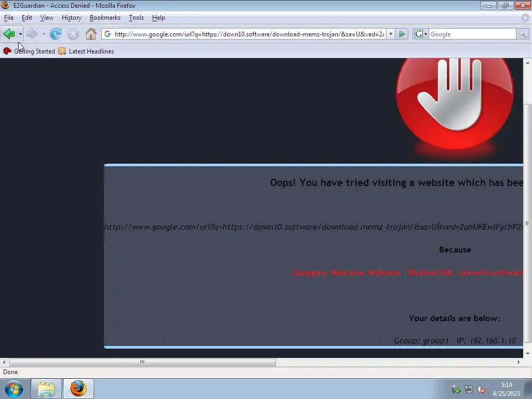Viewport: 532px width, 399px height.
Task: Click the grayed Forward arrow button
Action: (x=32, y=34)
